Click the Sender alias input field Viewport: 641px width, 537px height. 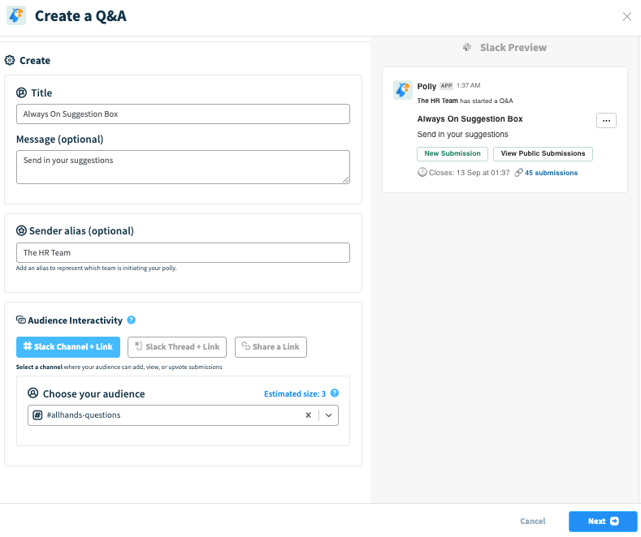coord(183,253)
